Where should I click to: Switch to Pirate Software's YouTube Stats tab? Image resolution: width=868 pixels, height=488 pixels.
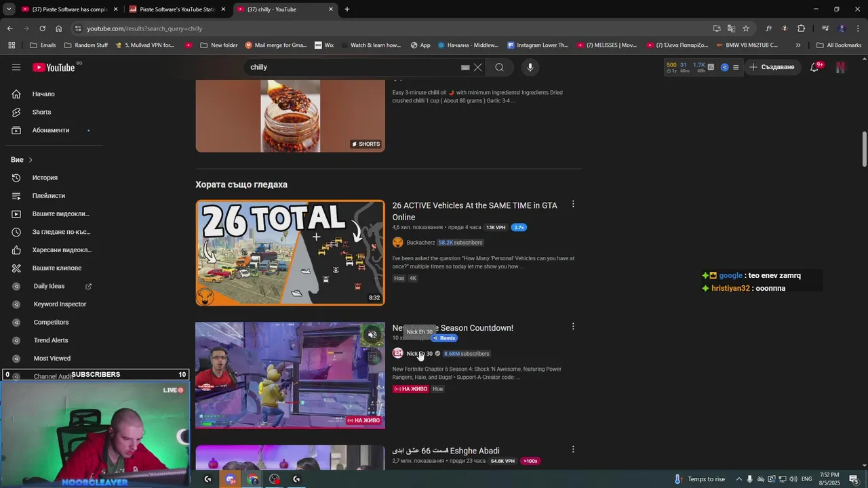point(178,9)
